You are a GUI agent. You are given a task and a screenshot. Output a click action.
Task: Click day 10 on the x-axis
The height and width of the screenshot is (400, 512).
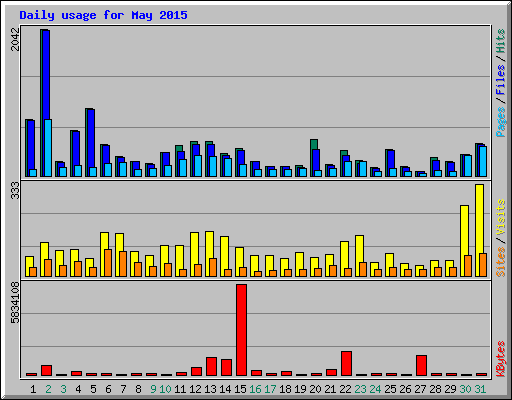pos(165,389)
